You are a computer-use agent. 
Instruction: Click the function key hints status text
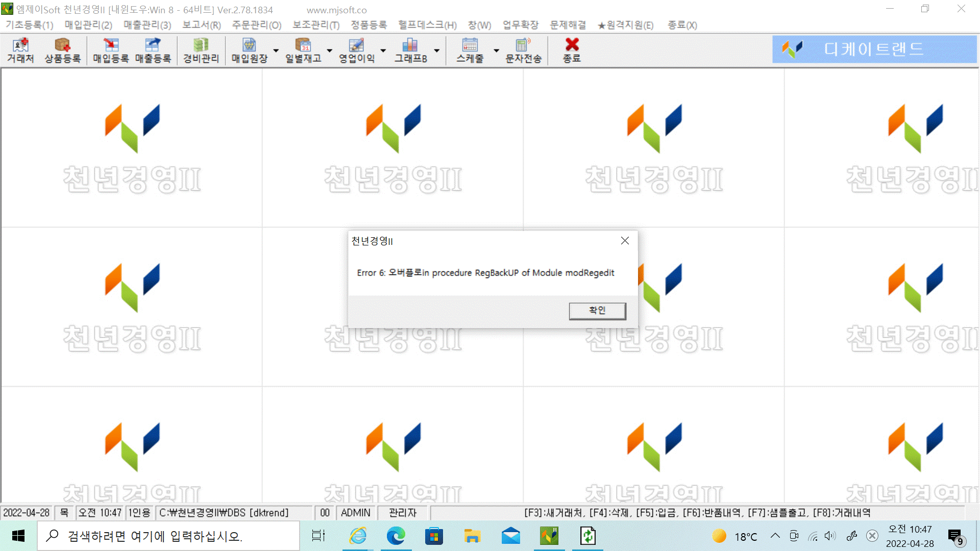pos(697,513)
